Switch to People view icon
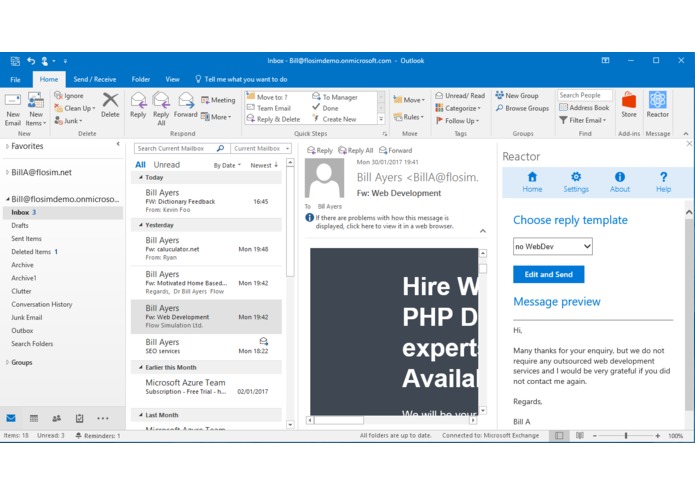This screenshot has height=494, width=695. coord(57,418)
